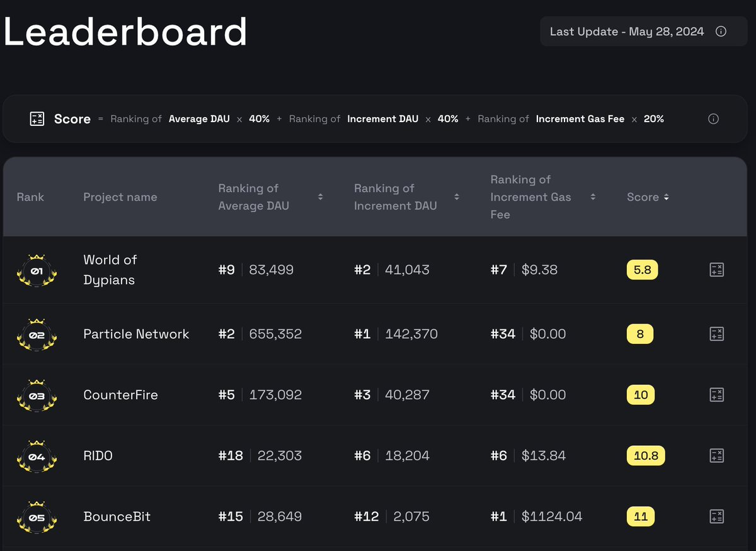Click CounterFire's $0.00 gas fee value

point(547,395)
